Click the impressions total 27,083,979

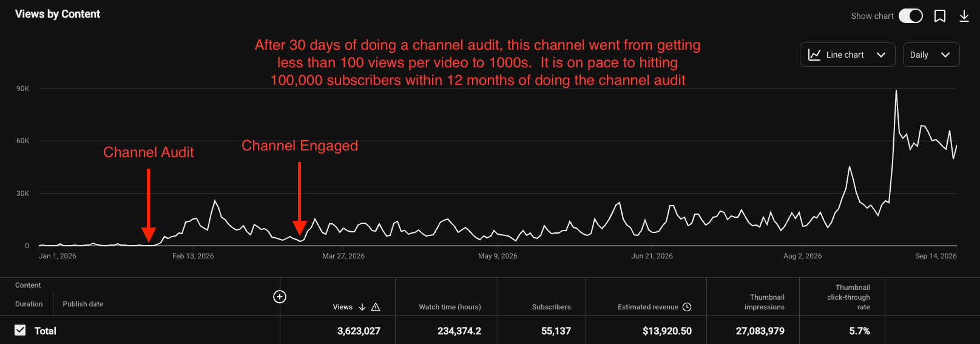click(x=760, y=331)
